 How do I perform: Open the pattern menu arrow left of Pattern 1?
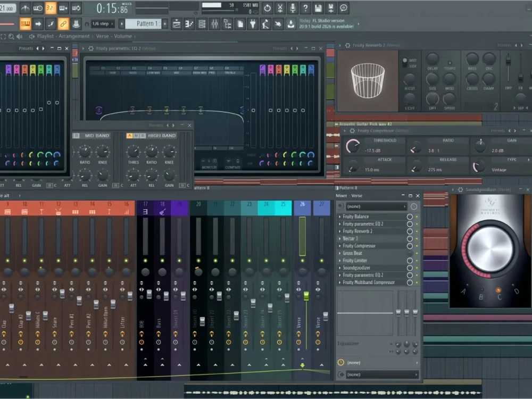pos(121,24)
